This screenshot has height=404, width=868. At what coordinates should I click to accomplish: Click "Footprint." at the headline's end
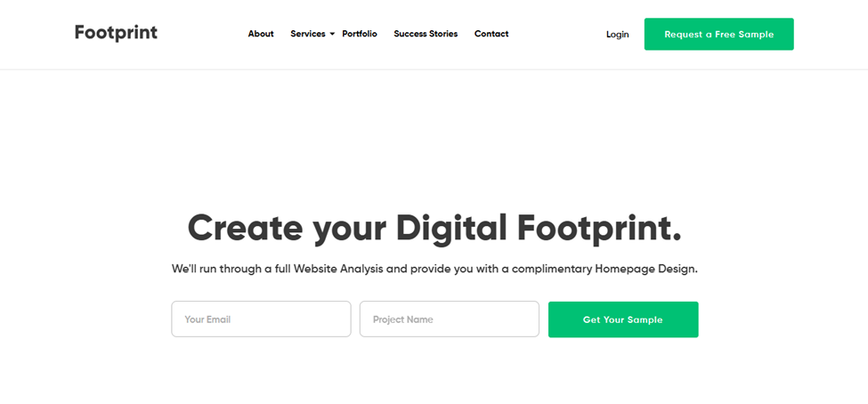(x=599, y=228)
